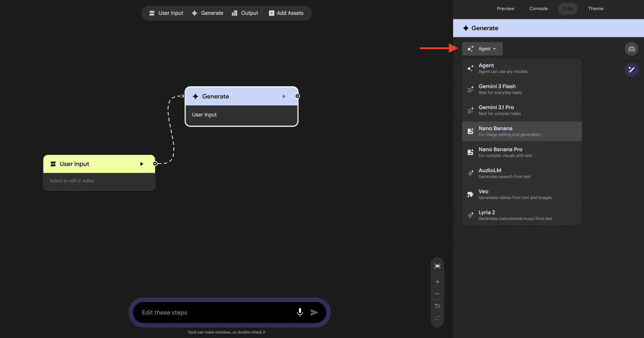Click the Nano Banana Pro image icon
Viewport: 644px width, 338px height.
tap(470, 152)
